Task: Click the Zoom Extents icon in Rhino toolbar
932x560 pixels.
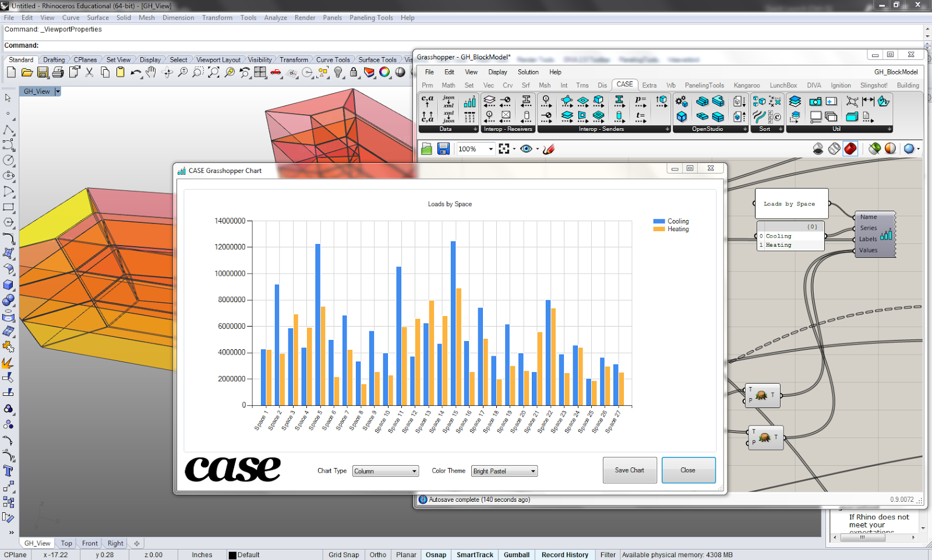Action: tap(214, 72)
